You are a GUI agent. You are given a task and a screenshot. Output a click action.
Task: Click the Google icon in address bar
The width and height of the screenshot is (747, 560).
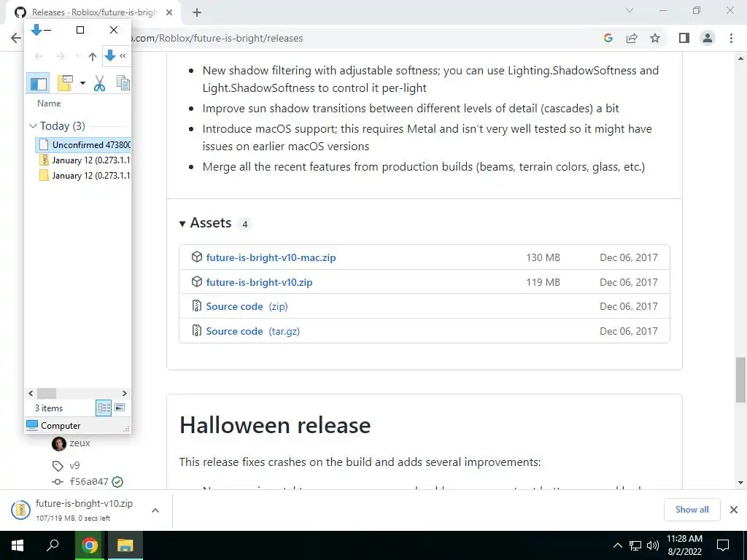point(608,38)
